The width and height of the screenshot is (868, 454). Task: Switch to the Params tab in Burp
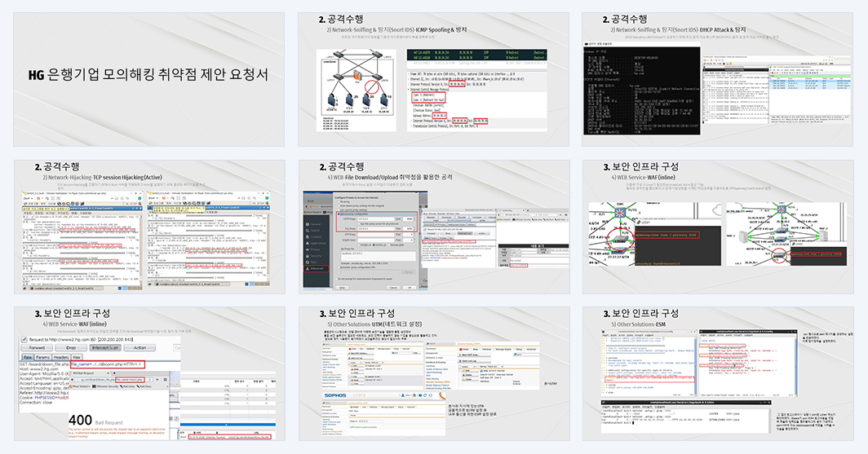43,357
